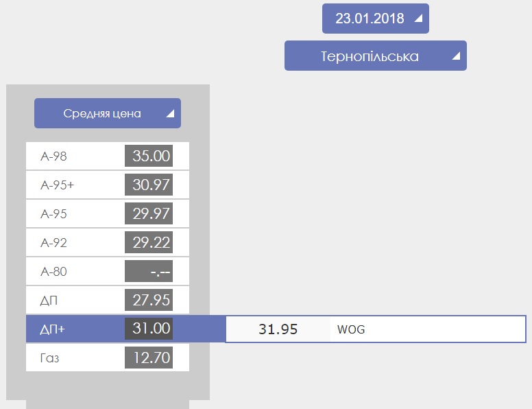
Task: Click the 12.70 gas price box
Action: (149, 358)
